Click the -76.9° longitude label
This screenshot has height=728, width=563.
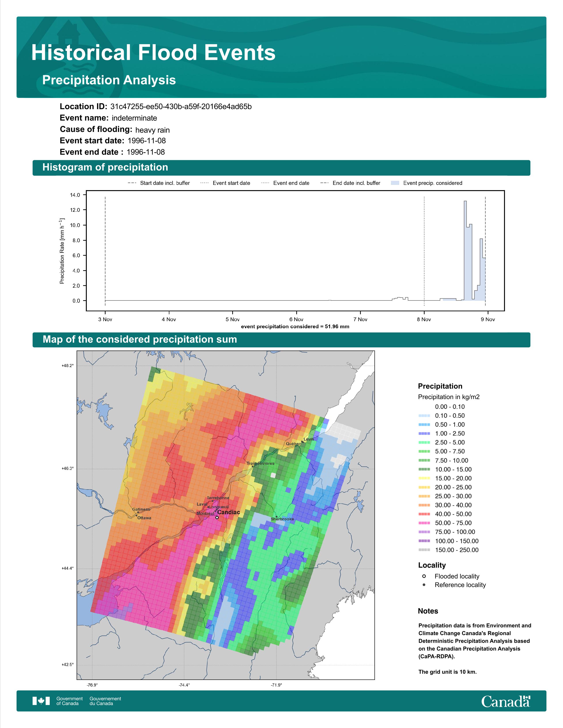(92, 685)
